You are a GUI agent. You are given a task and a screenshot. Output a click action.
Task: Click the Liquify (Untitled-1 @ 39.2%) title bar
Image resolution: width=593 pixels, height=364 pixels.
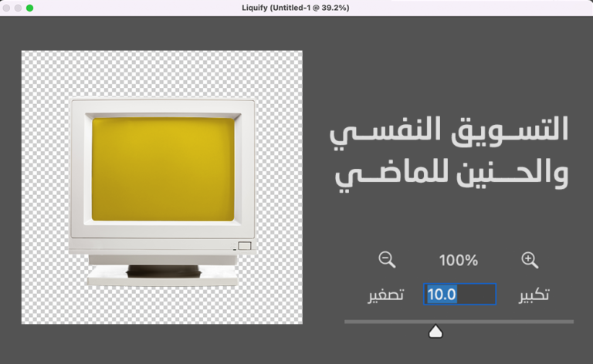tap(296, 7)
